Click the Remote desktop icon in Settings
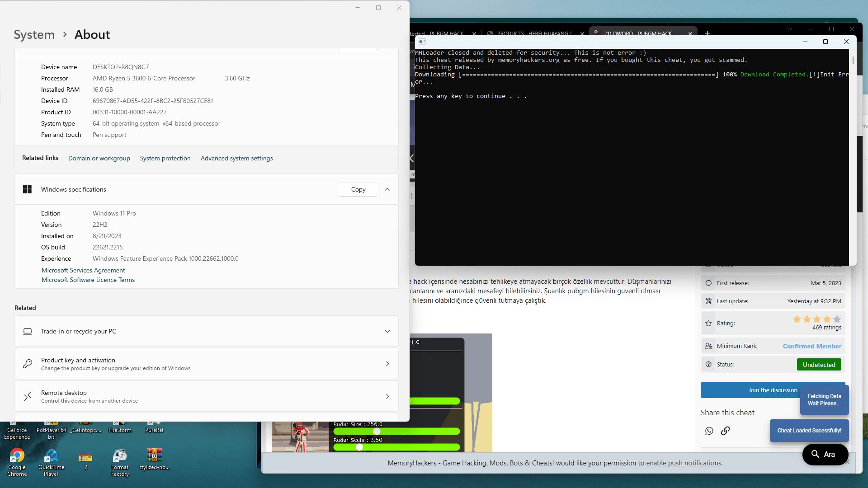Viewport: 868px width, 488px height. tap(28, 396)
